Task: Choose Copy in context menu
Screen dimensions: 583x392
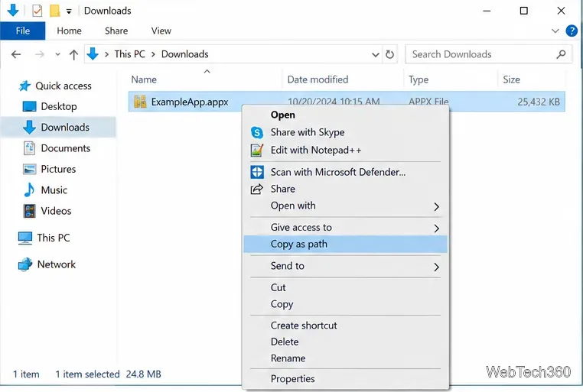Action: click(345, 304)
